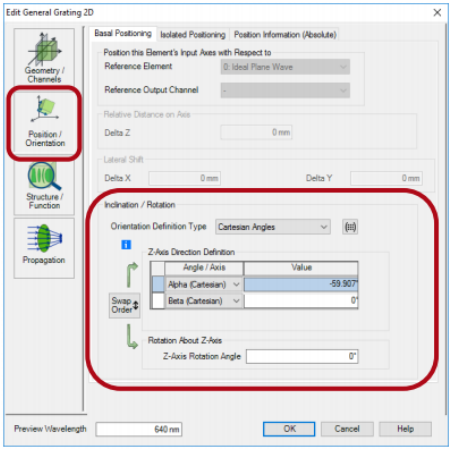Select the Alpha value cell showing -59.907°
Image resolution: width=452 pixels, height=451 pixels.
301,284
